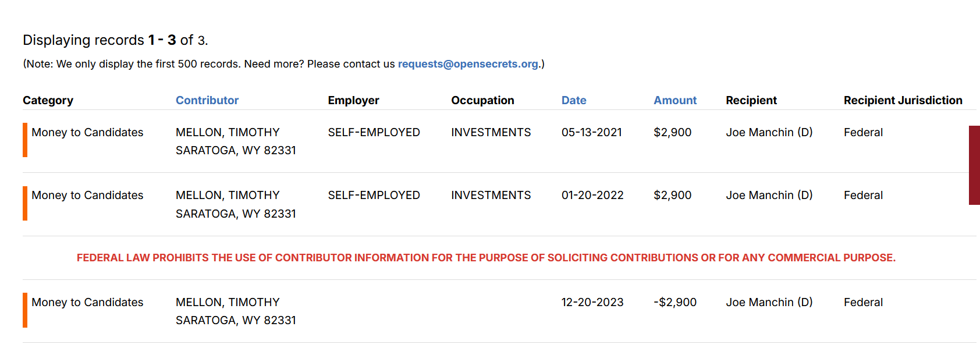Click Occupation column header
The height and width of the screenshot is (355, 980).
tap(482, 100)
